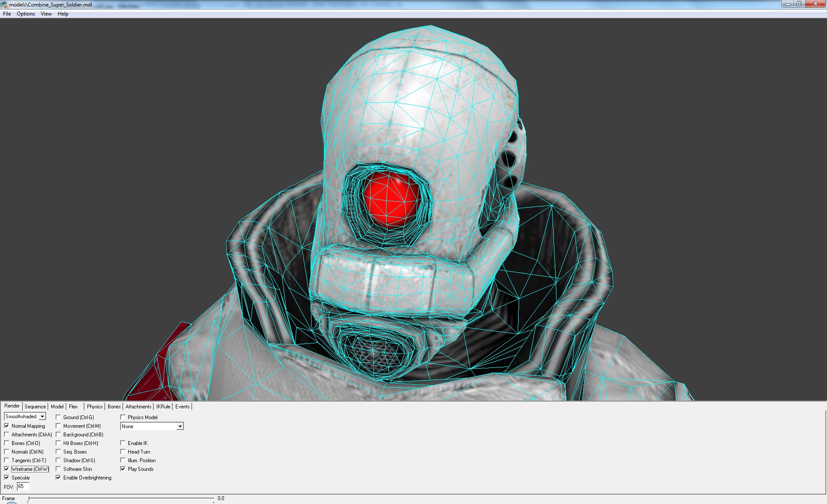
Task: Restore down the model viewer window
Action: (799, 4)
